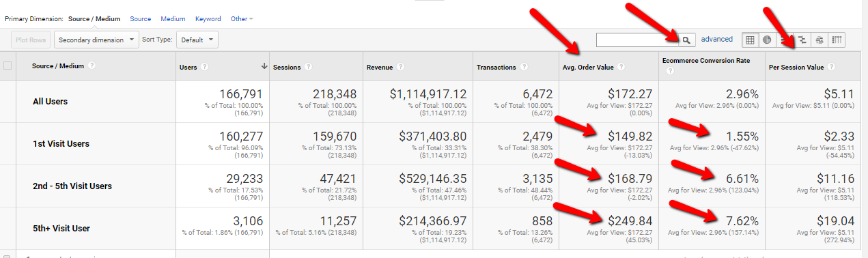The image size is (868, 258).
Task: Select the Medium primary dimension
Action: [x=173, y=19]
